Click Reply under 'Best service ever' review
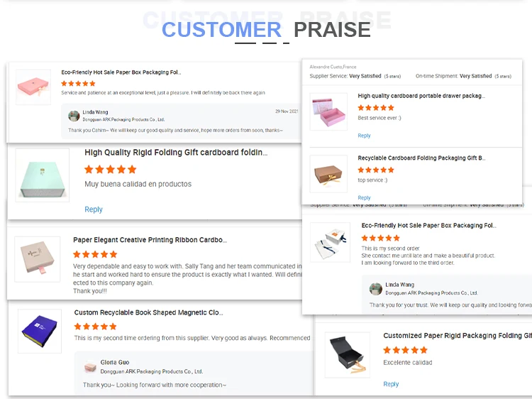532x399 pixels. coord(364,136)
